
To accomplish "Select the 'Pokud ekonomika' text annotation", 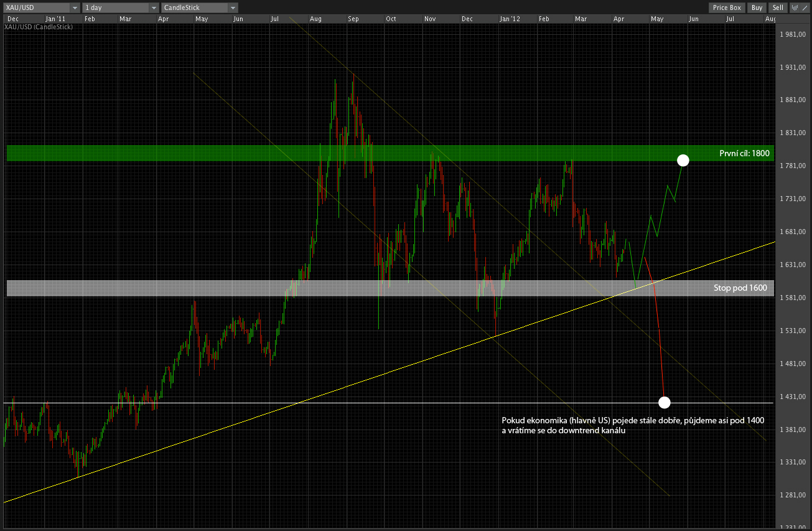I will click(633, 426).
